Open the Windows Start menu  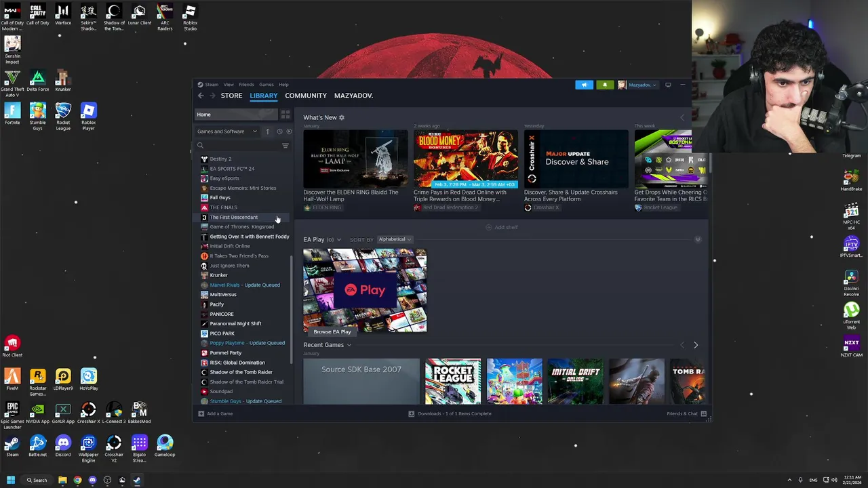click(11, 480)
